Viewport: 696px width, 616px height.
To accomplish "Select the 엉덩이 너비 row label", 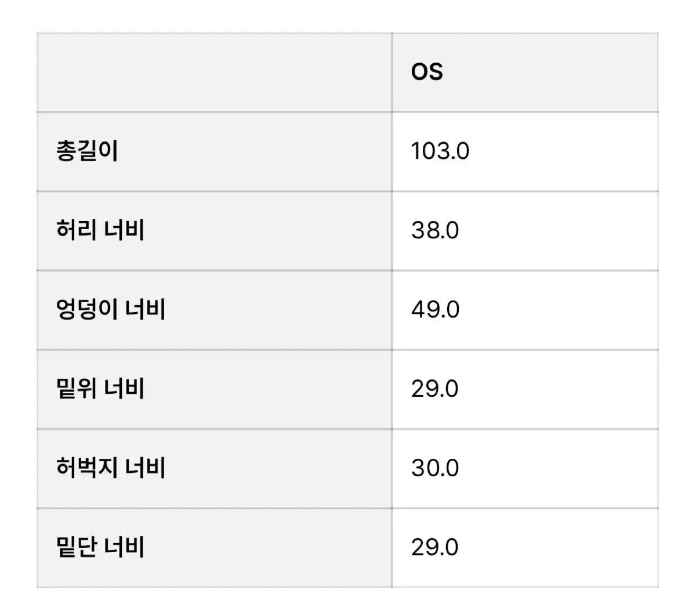I will tap(111, 310).
